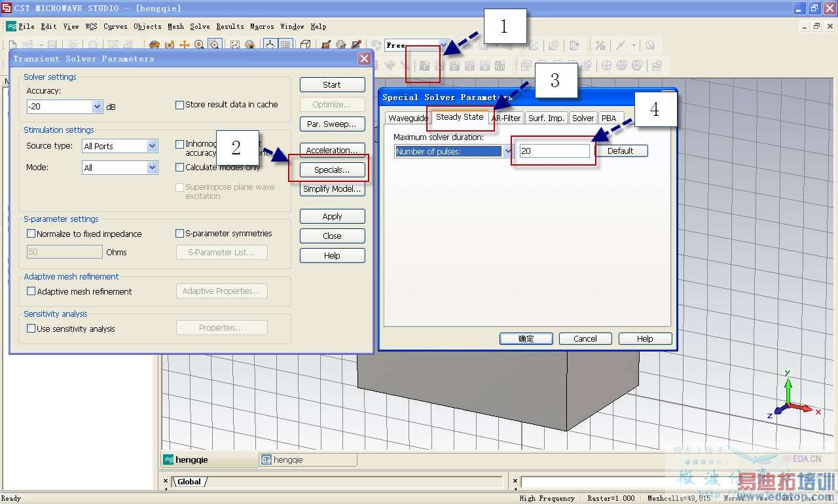Toggle the wireframe cube view icon
838x504 pixels.
pos(306,45)
